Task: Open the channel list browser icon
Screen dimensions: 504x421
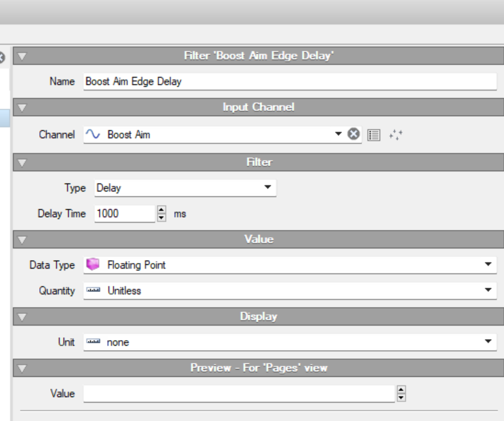Action: 374,135
